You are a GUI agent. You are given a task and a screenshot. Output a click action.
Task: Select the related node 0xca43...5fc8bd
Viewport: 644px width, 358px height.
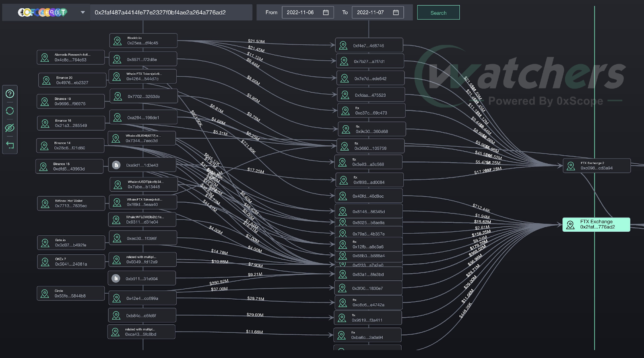coord(141,332)
